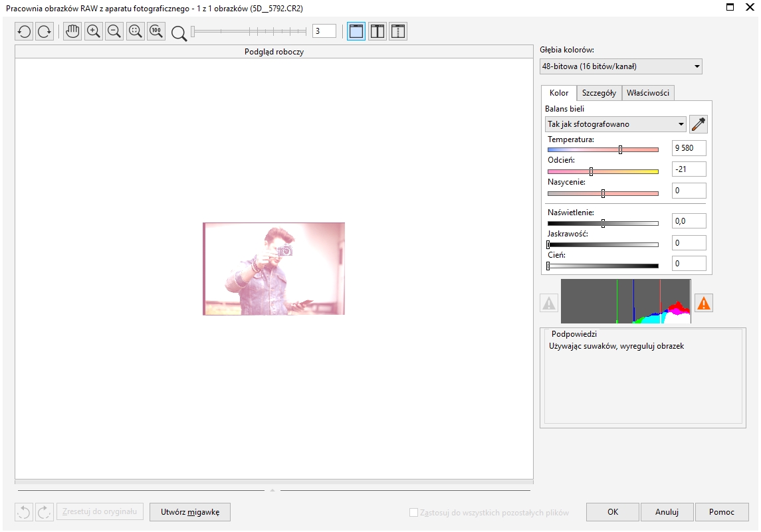761x532 pixels.
Task: Set zoom to 100% icon
Action: (156, 32)
